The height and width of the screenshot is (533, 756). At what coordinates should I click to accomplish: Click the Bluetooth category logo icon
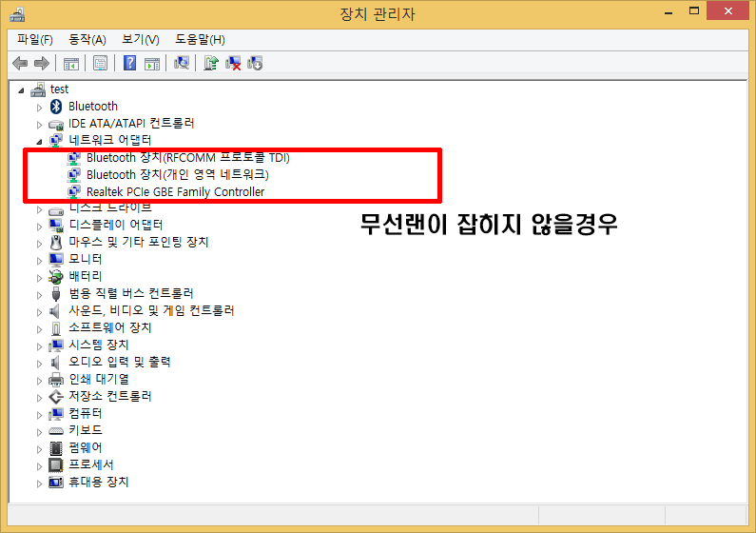(56, 106)
